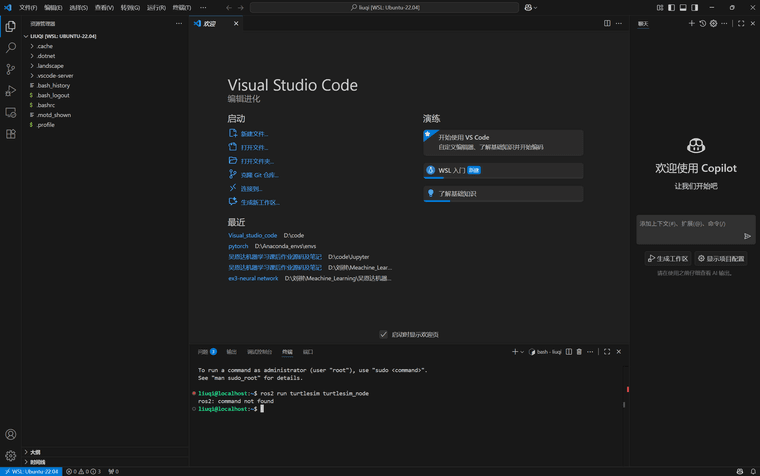
Task: Kill terminal with trash icon
Action: pos(579,352)
